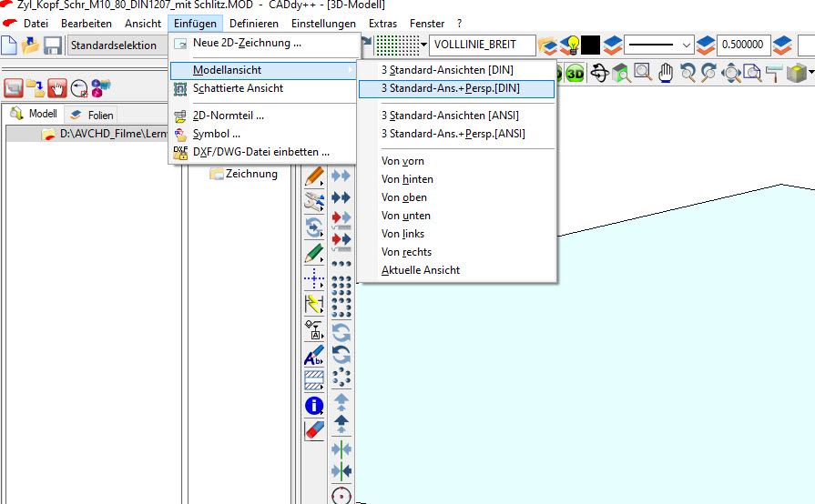Screen dimensions: 815x504
Task: Click the circular dots pattern icon
Action: [341, 378]
